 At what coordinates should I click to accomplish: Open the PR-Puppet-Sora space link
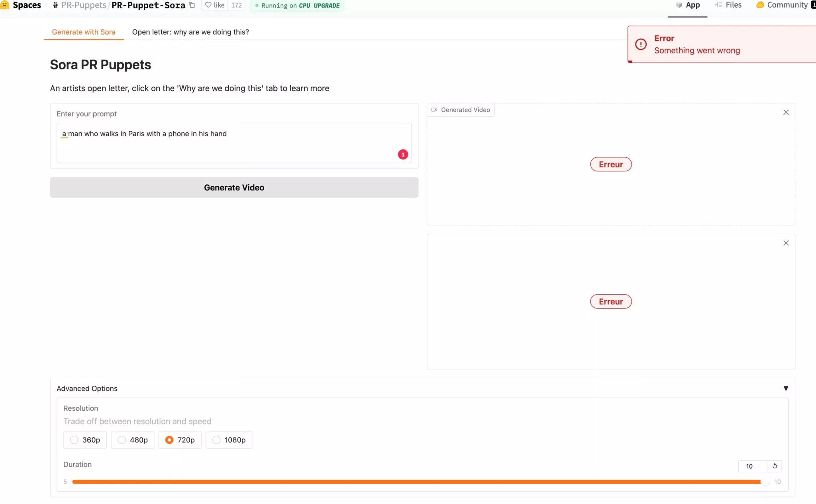[148, 5]
